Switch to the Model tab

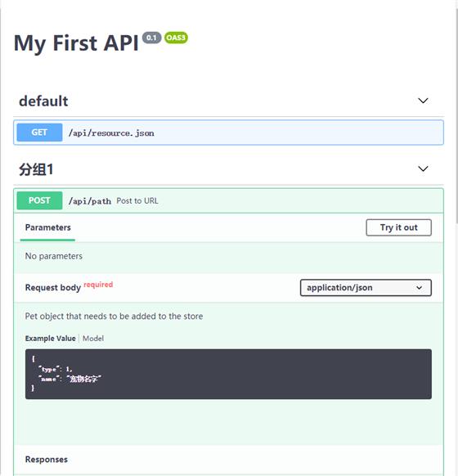click(93, 338)
